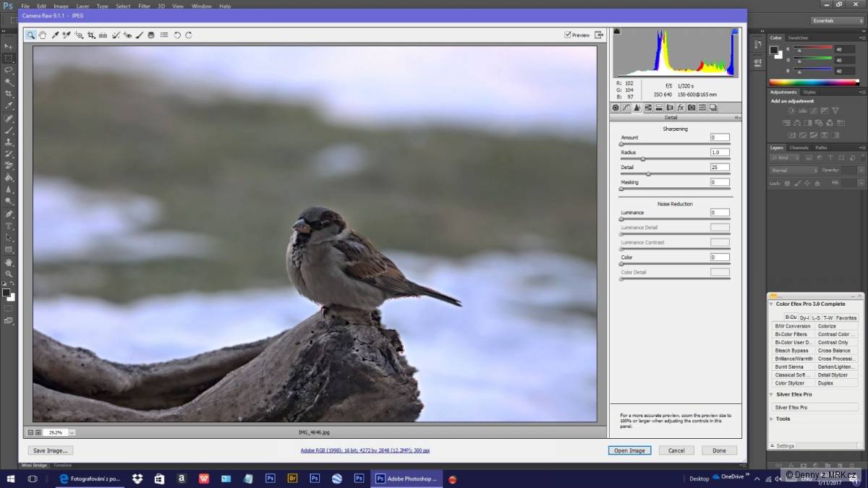Expand the Tools section in Nik panel
Viewport: 868px width, 488px height.
pos(771,419)
